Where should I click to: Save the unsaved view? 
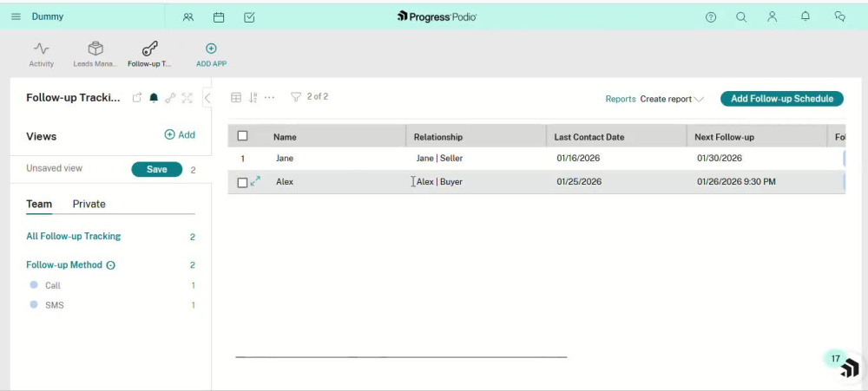click(x=156, y=169)
